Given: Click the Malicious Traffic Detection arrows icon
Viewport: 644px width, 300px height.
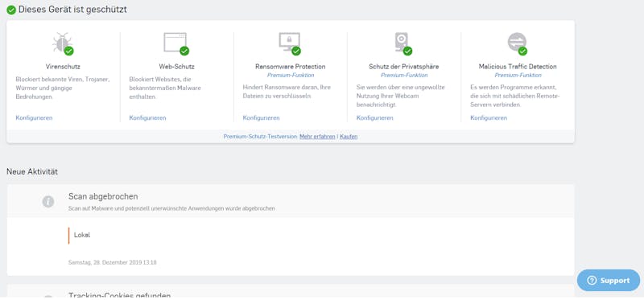Looking at the screenshot, I should tap(517, 43).
